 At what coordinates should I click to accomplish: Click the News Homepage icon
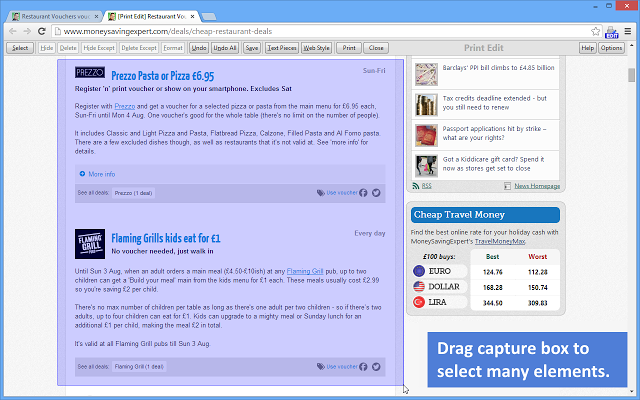pyautogui.click(x=507, y=186)
